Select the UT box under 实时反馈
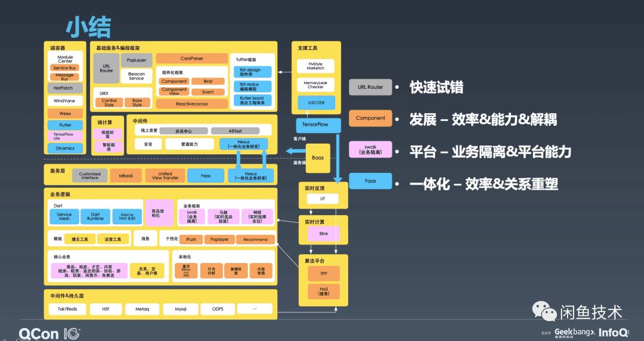The image size is (644, 341). tap(323, 199)
